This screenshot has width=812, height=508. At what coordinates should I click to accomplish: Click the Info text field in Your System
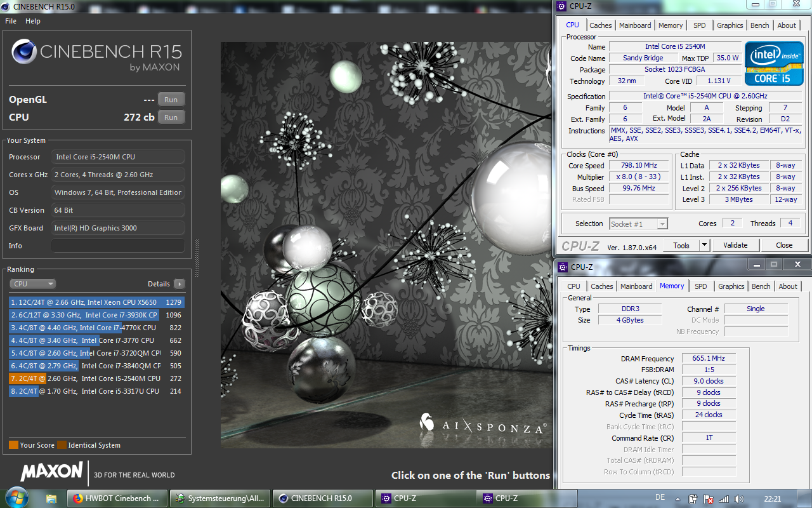[x=118, y=246]
